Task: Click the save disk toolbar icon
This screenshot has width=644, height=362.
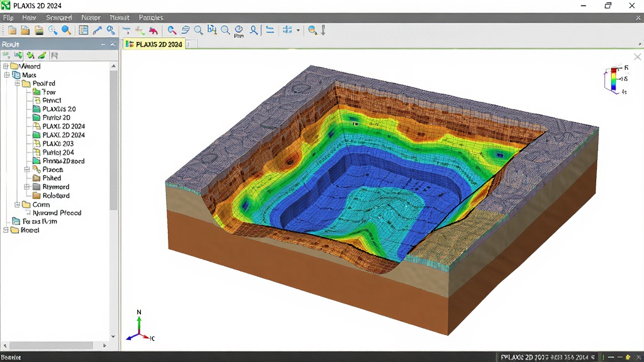Action: click(39, 30)
